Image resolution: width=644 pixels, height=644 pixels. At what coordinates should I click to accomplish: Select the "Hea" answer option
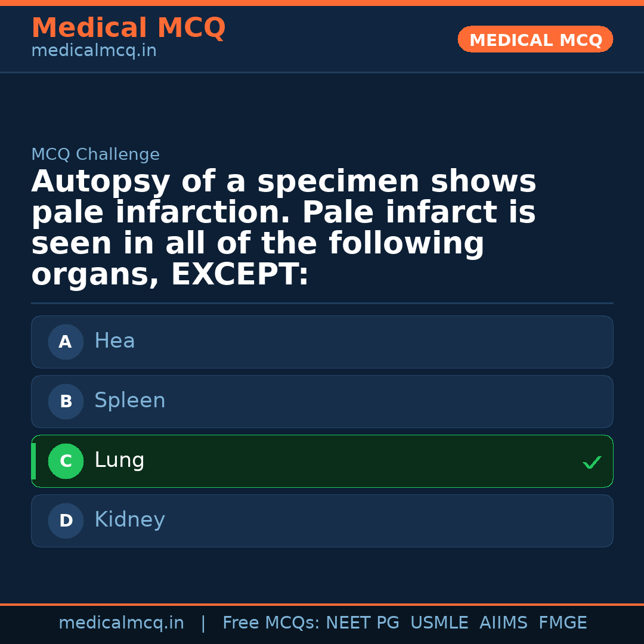click(322, 342)
